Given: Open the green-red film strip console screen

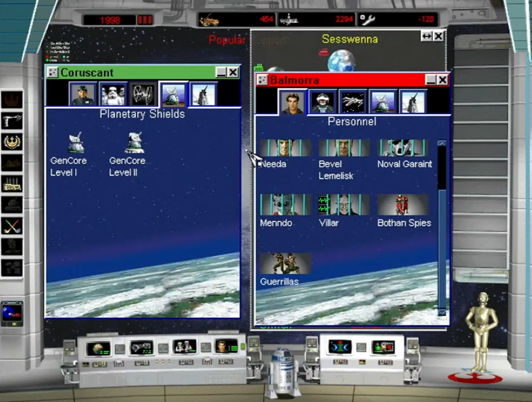Looking at the screenshot, I should tap(383, 348).
